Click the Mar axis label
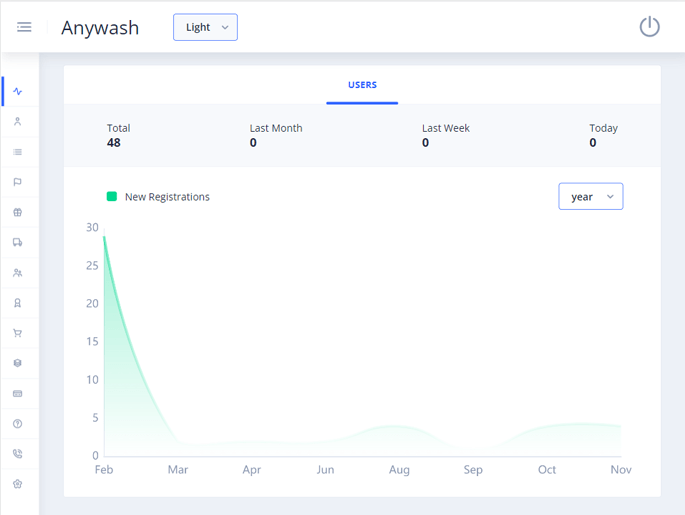Image resolution: width=685 pixels, height=515 pixels. point(178,470)
